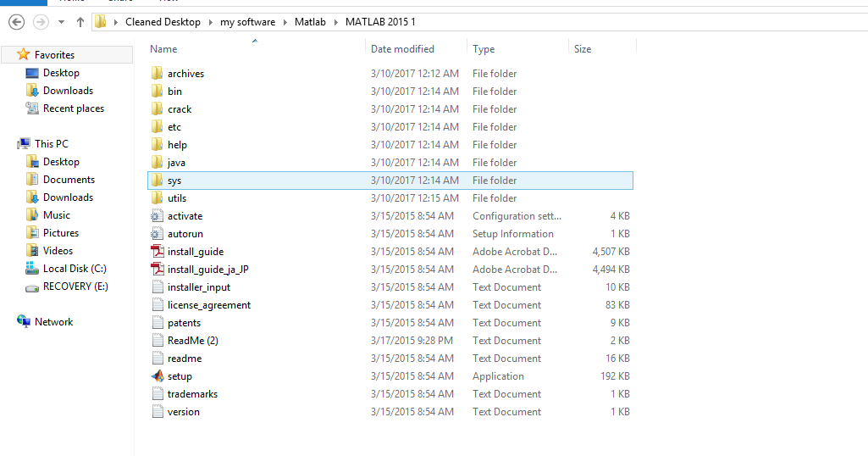Select ReadMe (2) text file icon

pos(158,340)
